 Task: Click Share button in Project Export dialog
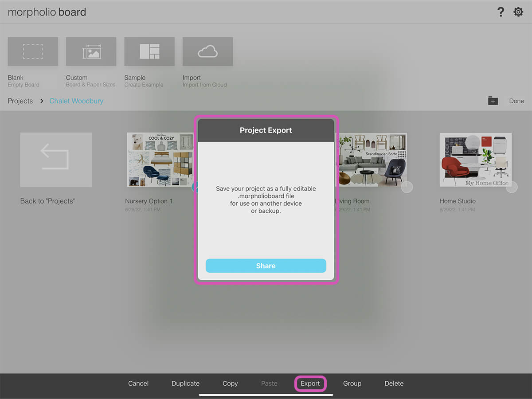click(x=266, y=266)
